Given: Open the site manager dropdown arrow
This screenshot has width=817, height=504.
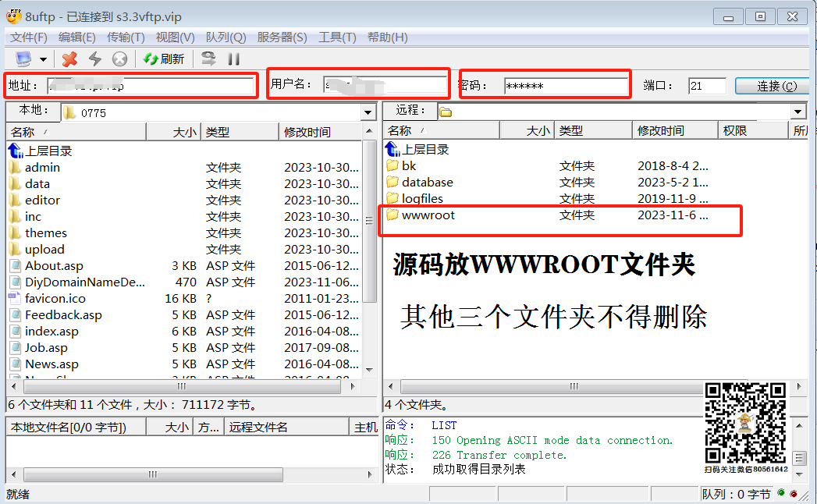Looking at the screenshot, I should tap(43, 59).
